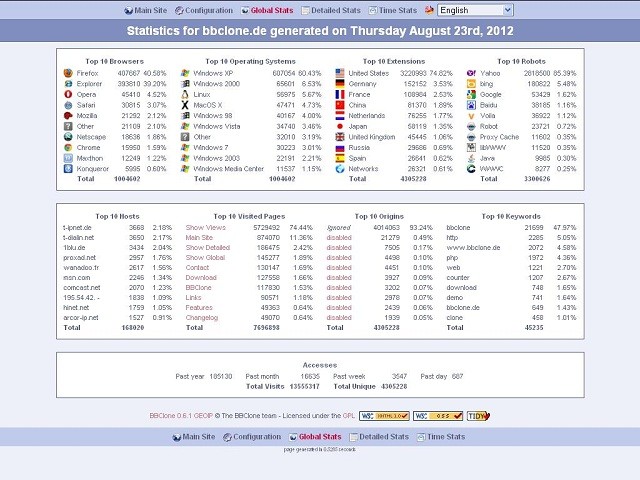Open the Show Global page link

point(205,258)
